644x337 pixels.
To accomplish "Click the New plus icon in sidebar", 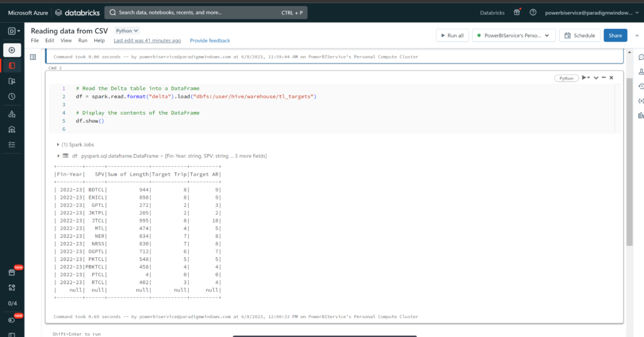I will pos(12,50).
